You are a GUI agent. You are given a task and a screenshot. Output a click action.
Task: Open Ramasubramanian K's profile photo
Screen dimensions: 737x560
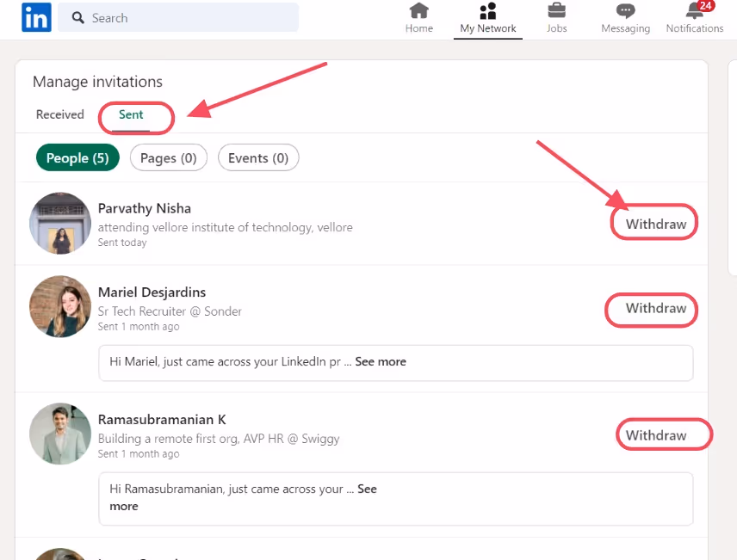[60, 434]
